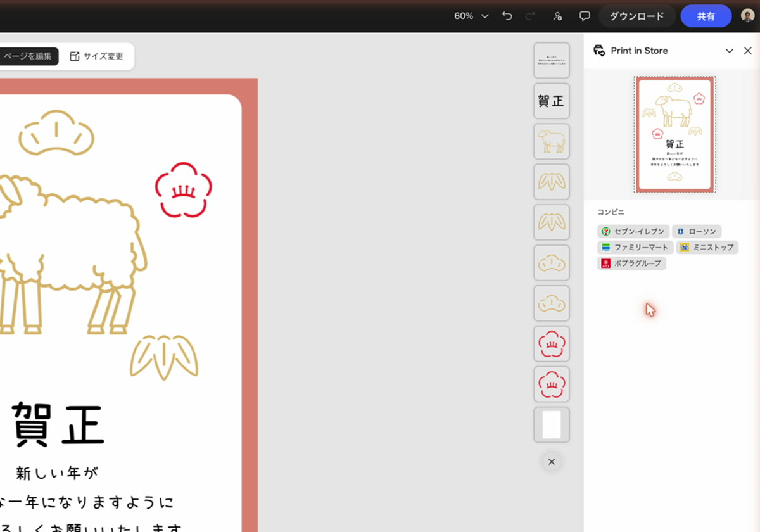Click the Print in Store title text

click(x=639, y=51)
